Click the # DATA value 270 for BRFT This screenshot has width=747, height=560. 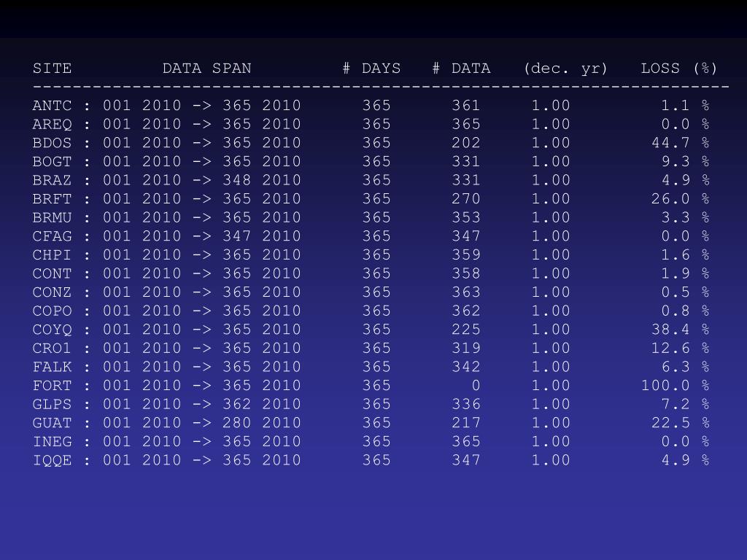(466, 198)
